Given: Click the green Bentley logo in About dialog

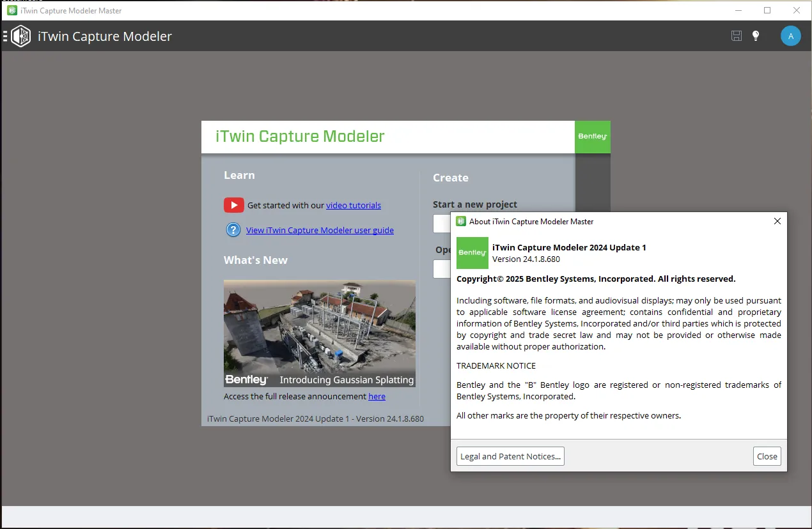Looking at the screenshot, I should [472, 252].
